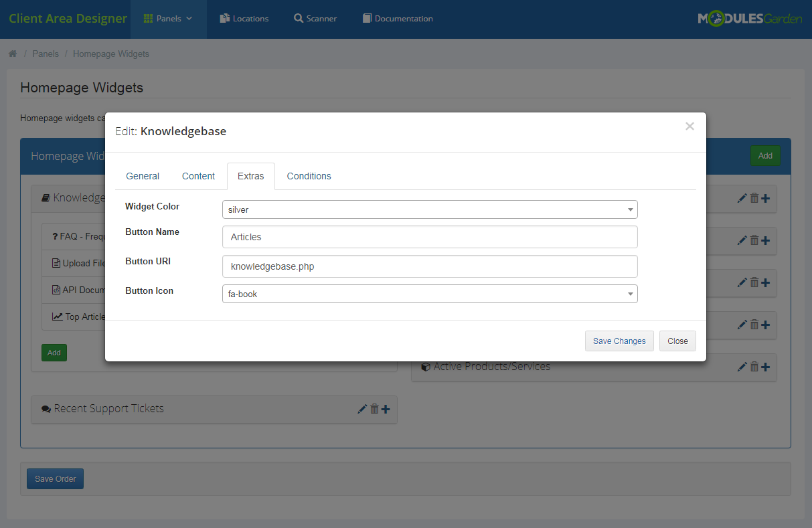Focus the Button URI text field
The image size is (812, 528).
pos(429,266)
